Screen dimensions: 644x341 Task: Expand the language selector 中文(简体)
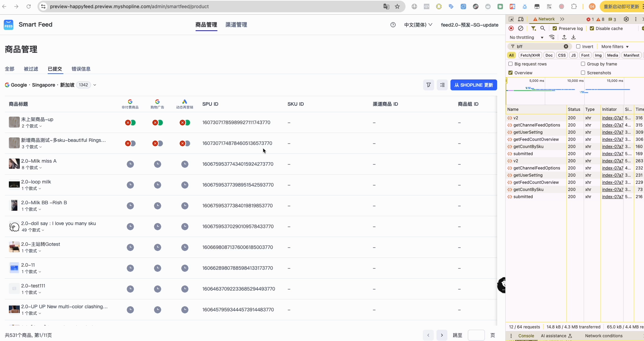pos(418,25)
